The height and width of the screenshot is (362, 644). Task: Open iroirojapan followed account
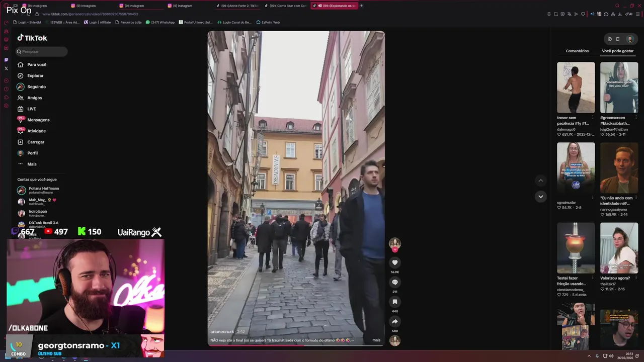[32, 213]
